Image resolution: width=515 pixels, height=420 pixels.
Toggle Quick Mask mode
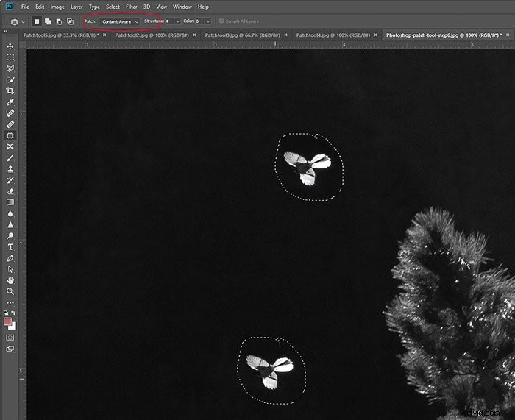pos(10,338)
